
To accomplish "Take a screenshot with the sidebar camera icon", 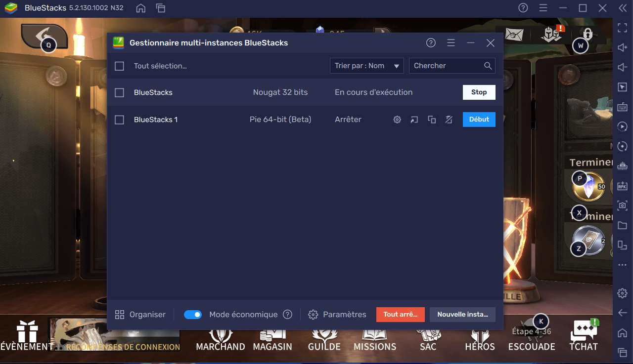I will click(622, 205).
